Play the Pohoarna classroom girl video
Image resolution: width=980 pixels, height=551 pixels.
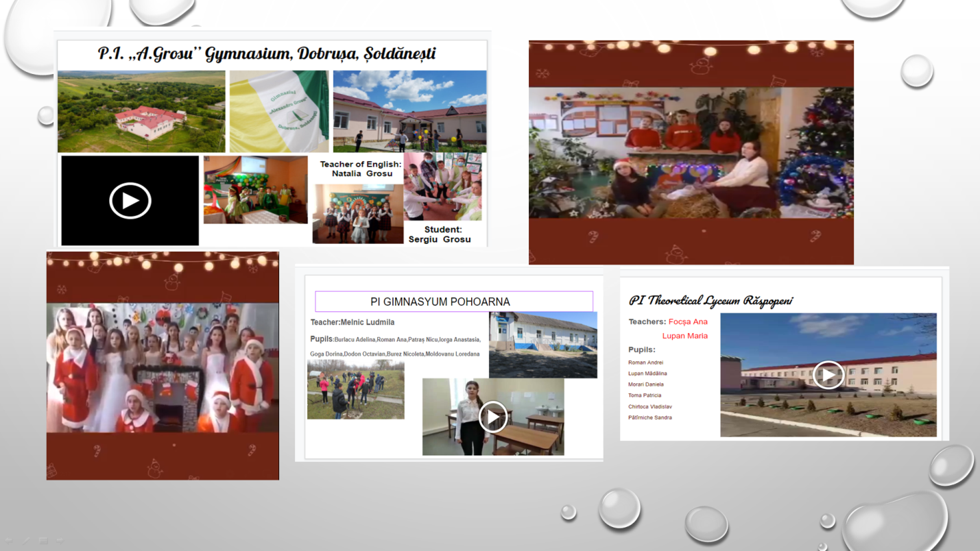point(492,417)
